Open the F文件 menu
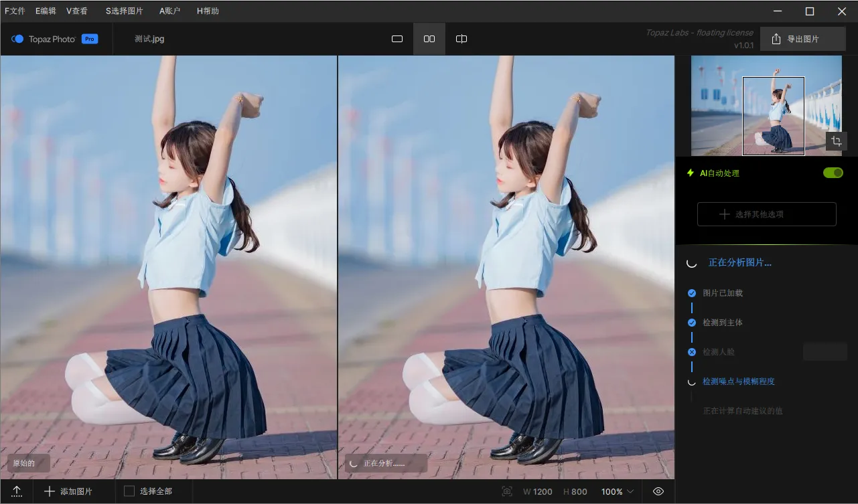Image resolution: width=858 pixels, height=504 pixels. [15, 11]
